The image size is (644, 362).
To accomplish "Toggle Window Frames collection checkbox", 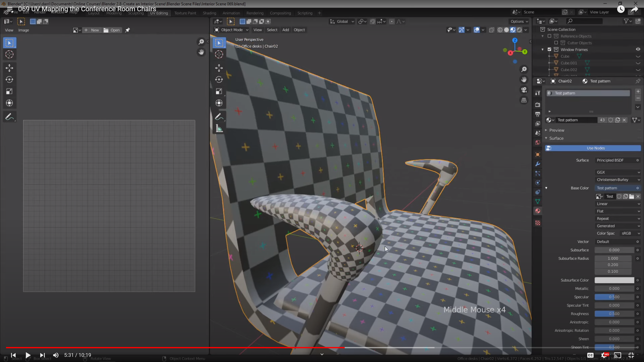I will [x=549, y=49].
